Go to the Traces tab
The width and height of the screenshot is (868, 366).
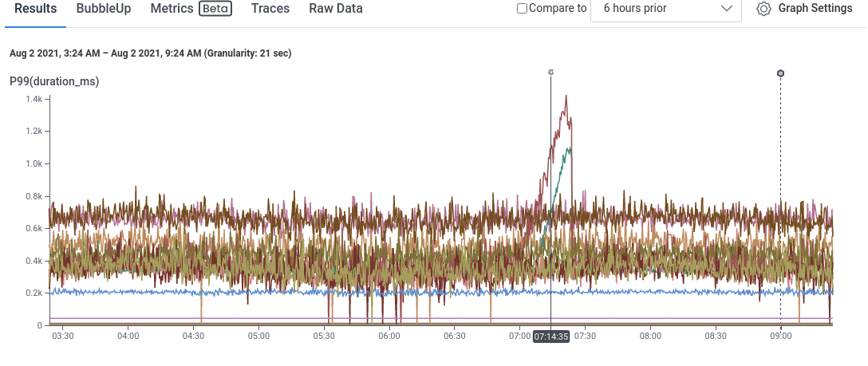click(x=270, y=9)
